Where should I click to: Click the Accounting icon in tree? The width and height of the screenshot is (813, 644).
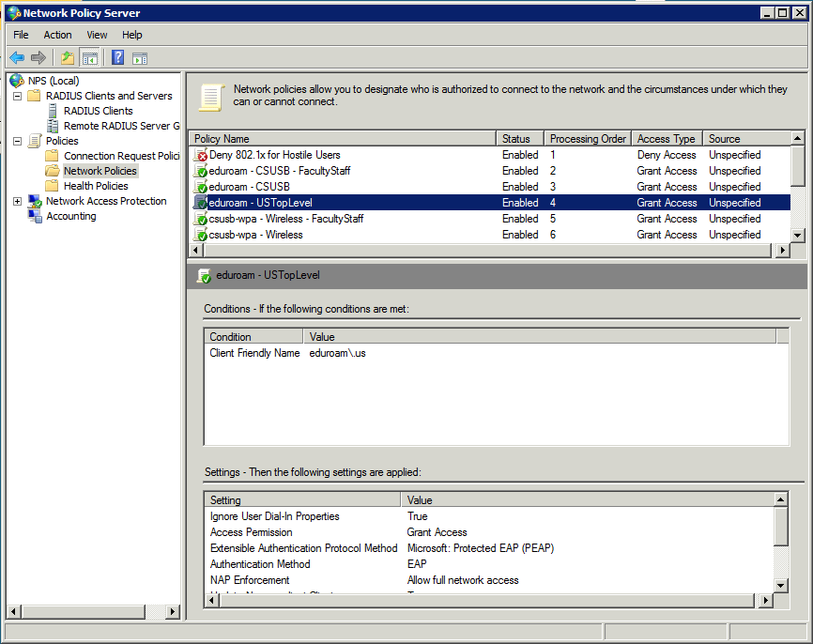click(x=35, y=216)
